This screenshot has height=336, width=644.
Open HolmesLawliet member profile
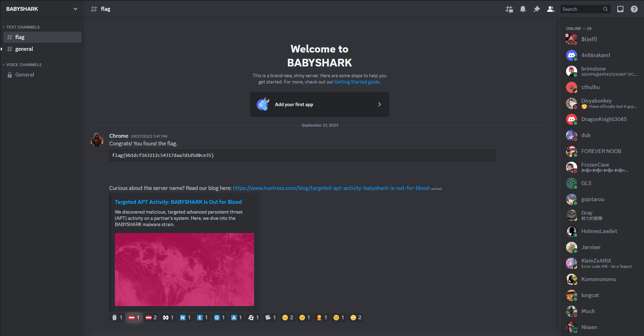point(602,231)
